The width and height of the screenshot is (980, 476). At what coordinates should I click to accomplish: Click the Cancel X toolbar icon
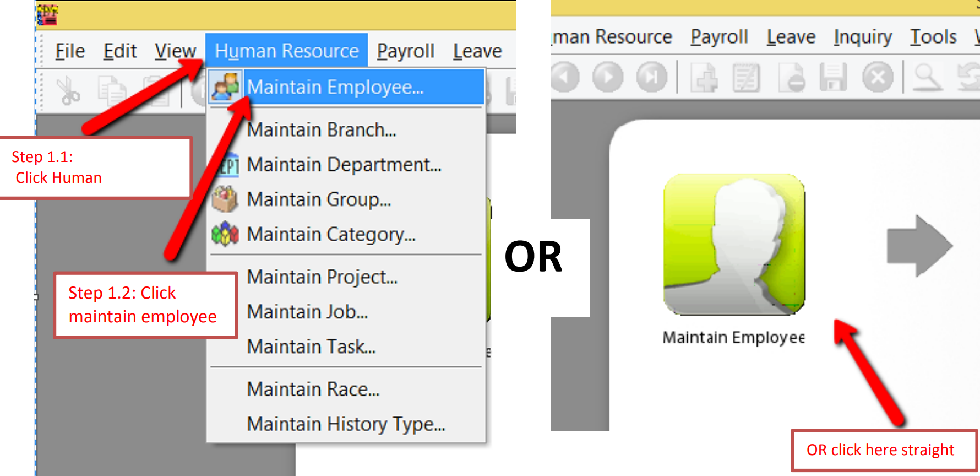click(x=878, y=77)
